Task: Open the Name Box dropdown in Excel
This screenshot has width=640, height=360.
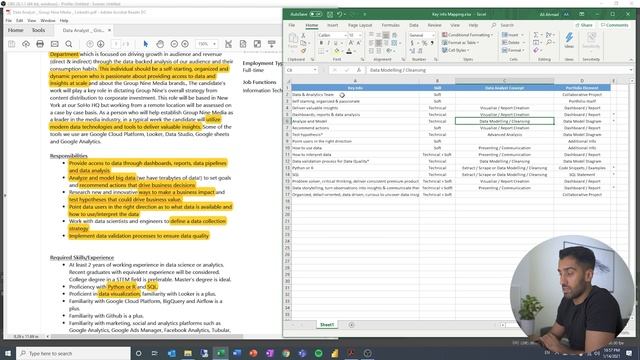Action: click(315, 70)
